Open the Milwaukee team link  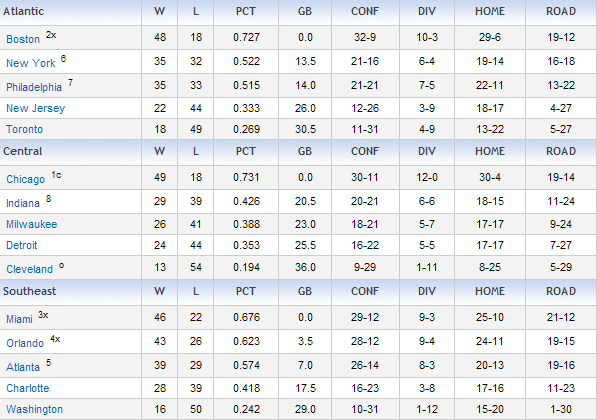click(32, 224)
